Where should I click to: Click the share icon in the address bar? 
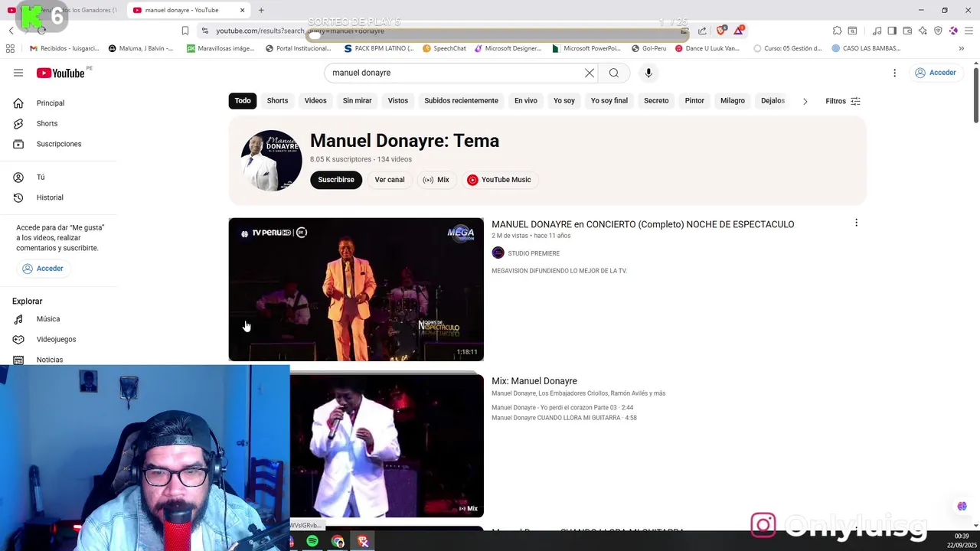pyautogui.click(x=702, y=31)
